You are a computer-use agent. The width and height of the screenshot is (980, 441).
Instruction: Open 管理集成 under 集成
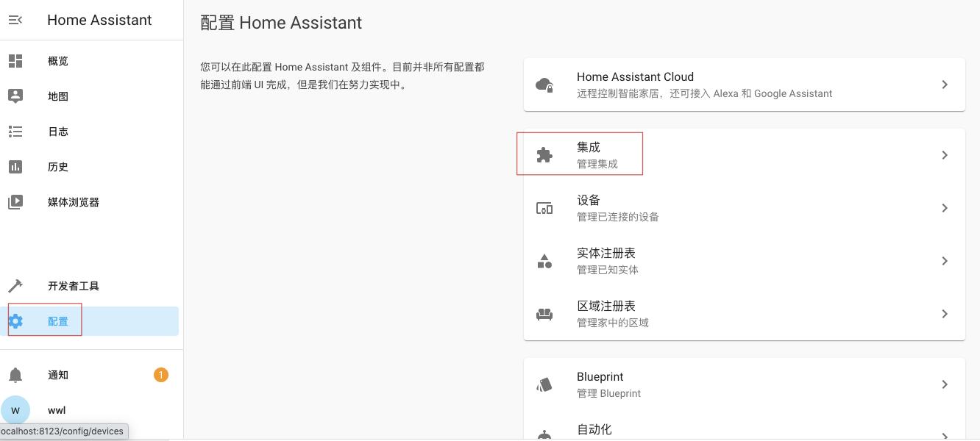[x=599, y=164]
